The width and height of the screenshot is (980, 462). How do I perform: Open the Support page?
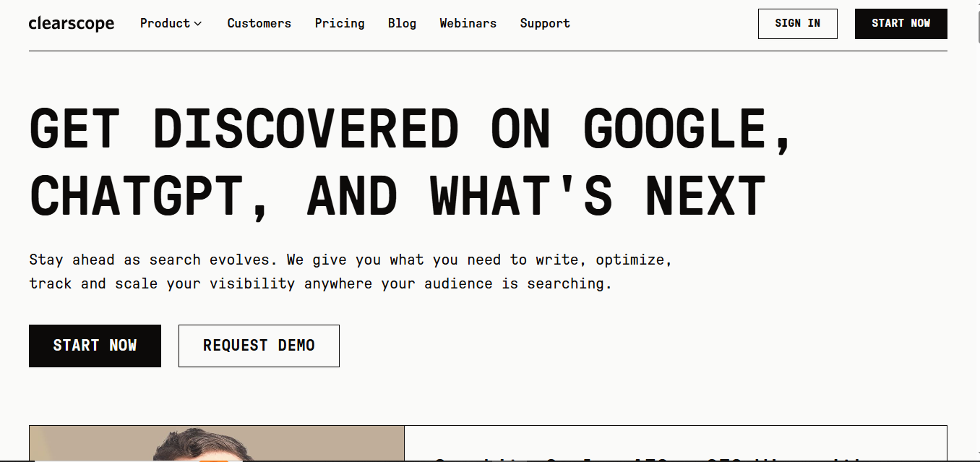[x=545, y=23]
